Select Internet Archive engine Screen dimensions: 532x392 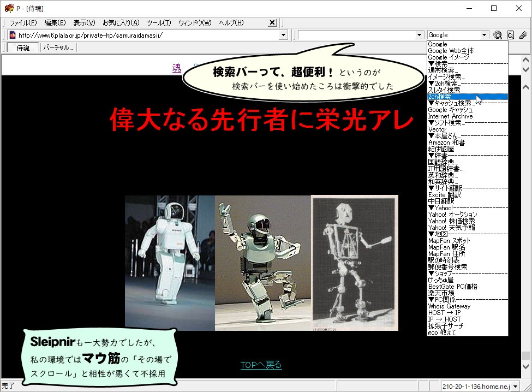click(x=468, y=116)
